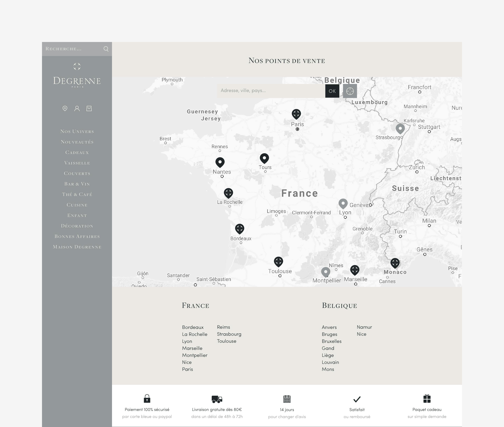
Task: Open the Bordeaux store link
Action: point(193,327)
